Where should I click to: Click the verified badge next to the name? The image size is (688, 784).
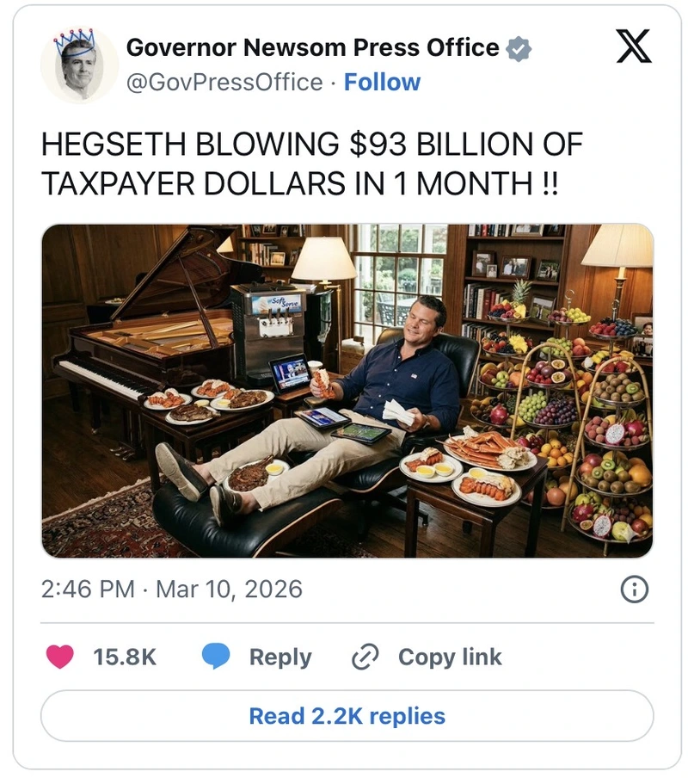pos(519,49)
